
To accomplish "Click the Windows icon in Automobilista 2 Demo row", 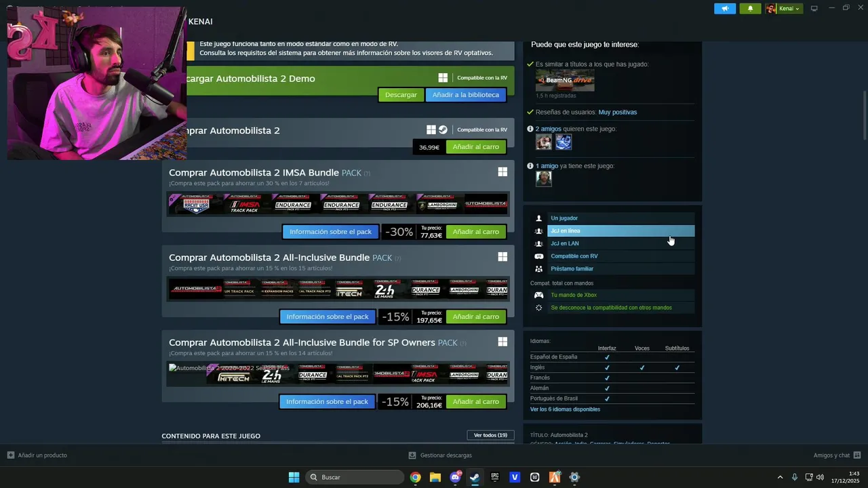I will tap(443, 78).
